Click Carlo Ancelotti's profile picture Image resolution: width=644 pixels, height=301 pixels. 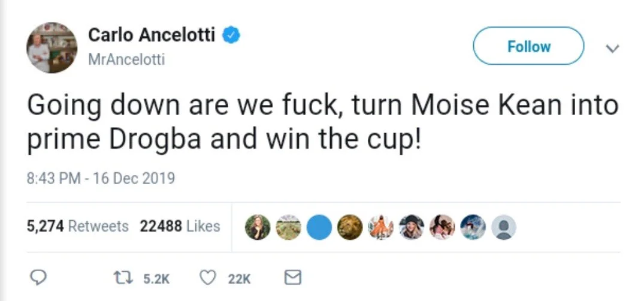[52, 47]
